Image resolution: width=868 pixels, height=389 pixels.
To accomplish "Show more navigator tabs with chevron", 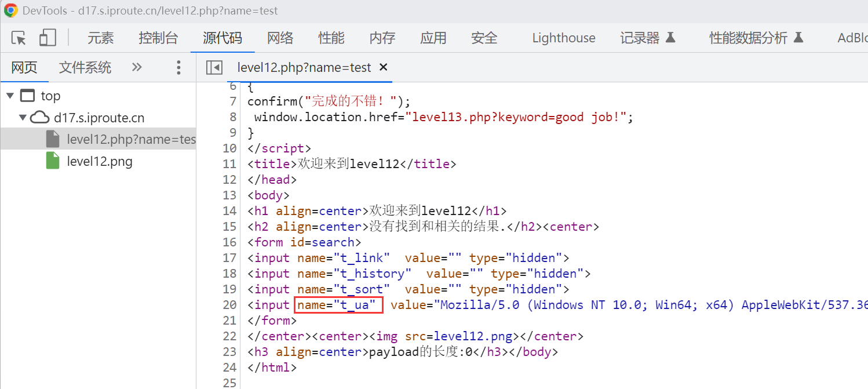I will pos(137,67).
